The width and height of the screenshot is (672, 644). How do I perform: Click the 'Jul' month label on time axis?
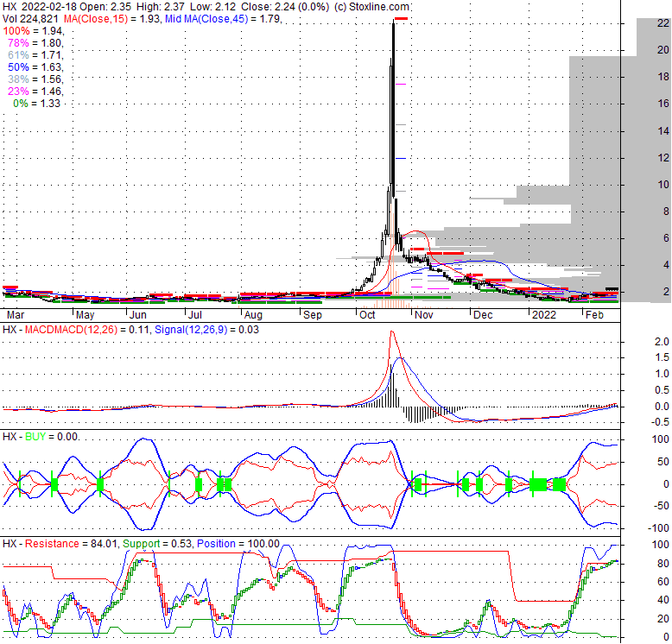pos(195,315)
